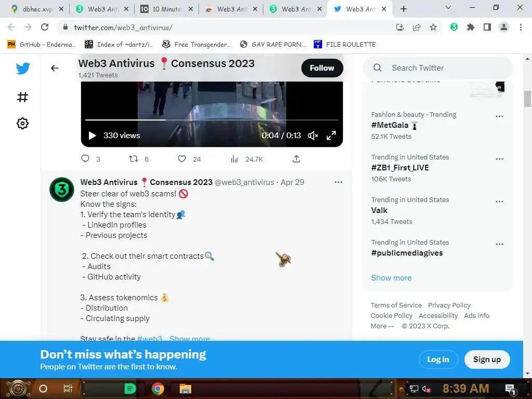This screenshot has width=532, height=399.
Task: Toggle browser side panel
Action: click(487, 27)
